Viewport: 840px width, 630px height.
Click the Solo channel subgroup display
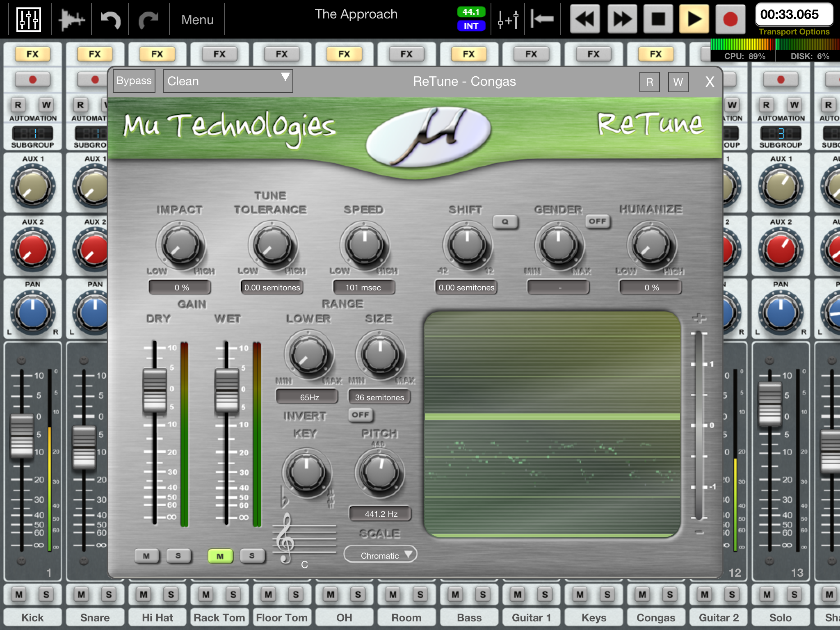781,133
